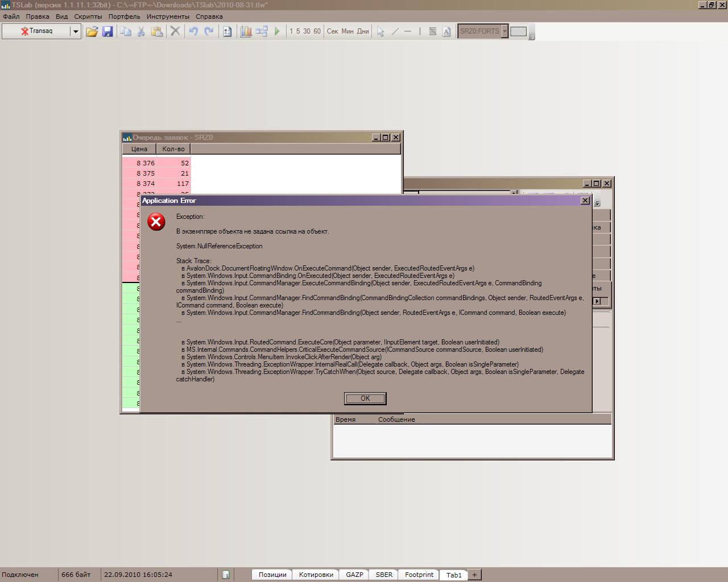Select the cursor pointer tool
728x582 pixels.
[x=380, y=31]
